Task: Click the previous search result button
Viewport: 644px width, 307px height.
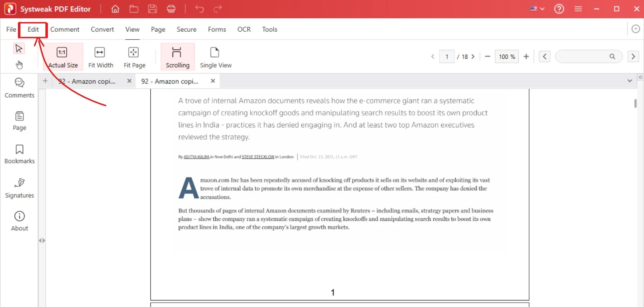Action: (544, 56)
